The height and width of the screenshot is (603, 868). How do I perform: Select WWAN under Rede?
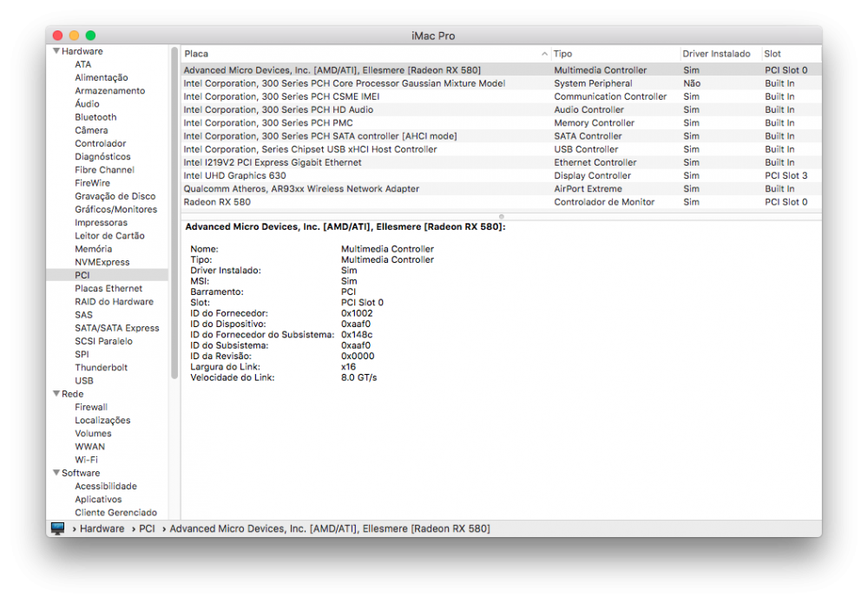(x=89, y=447)
